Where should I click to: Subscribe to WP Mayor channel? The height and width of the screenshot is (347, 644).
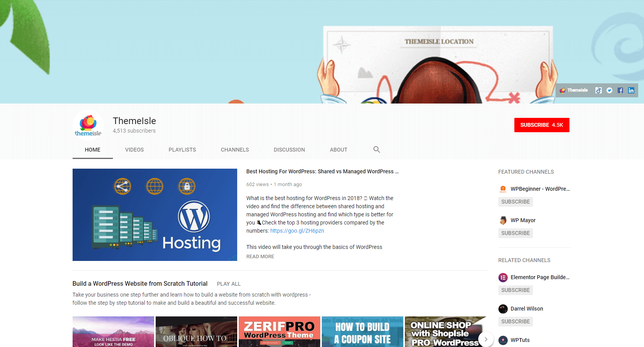[x=516, y=233]
